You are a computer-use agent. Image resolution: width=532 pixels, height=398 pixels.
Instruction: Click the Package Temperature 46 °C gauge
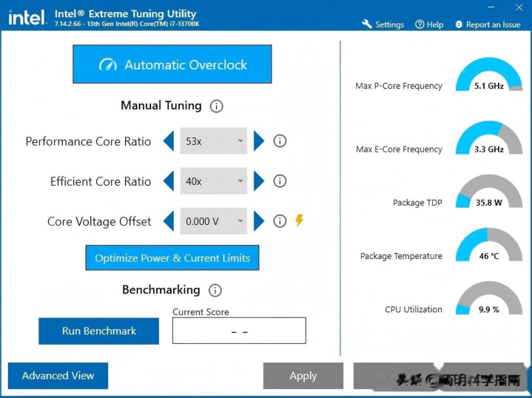coord(489,244)
